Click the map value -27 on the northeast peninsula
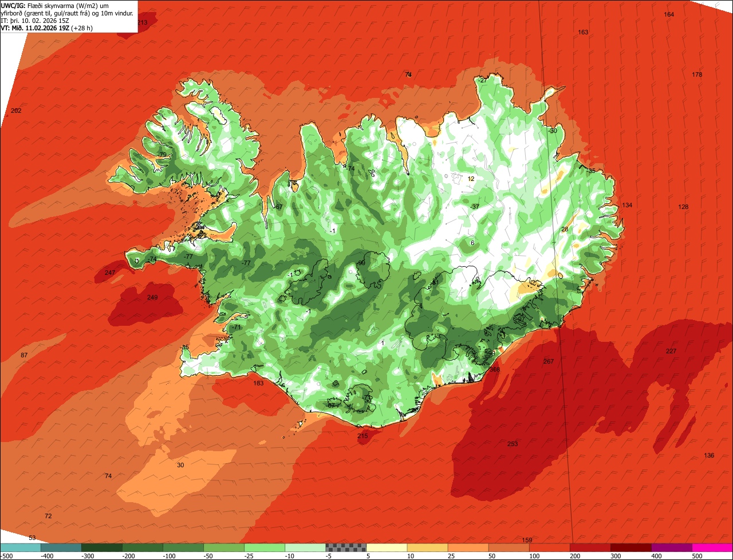This screenshot has width=733, height=560. click(x=483, y=81)
